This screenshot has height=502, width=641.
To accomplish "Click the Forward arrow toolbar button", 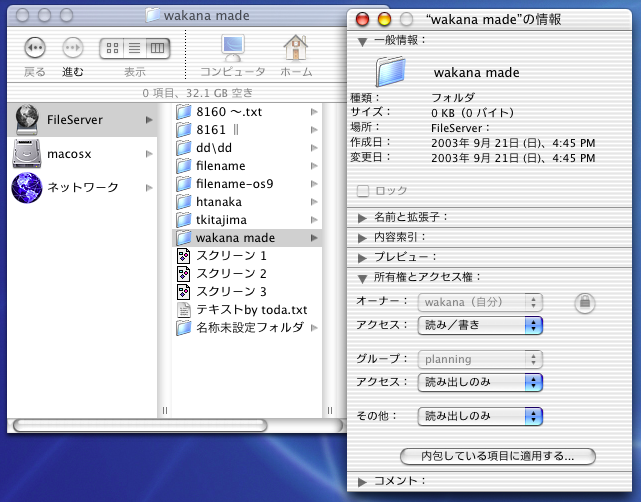I will point(73,48).
